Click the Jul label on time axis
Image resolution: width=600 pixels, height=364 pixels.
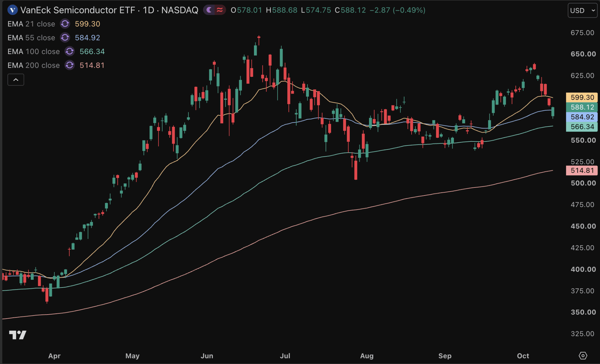click(285, 356)
